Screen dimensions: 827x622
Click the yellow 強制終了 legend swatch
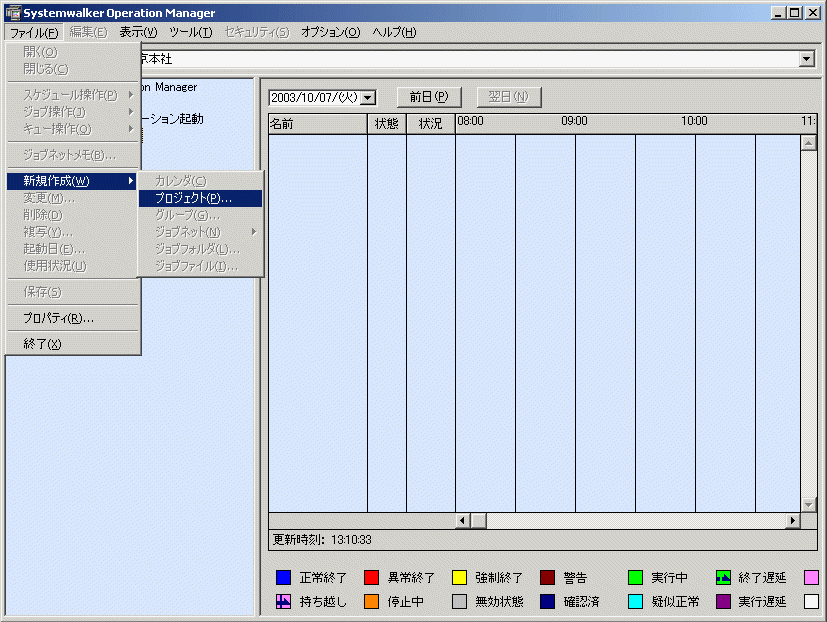(x=459, y=578)
